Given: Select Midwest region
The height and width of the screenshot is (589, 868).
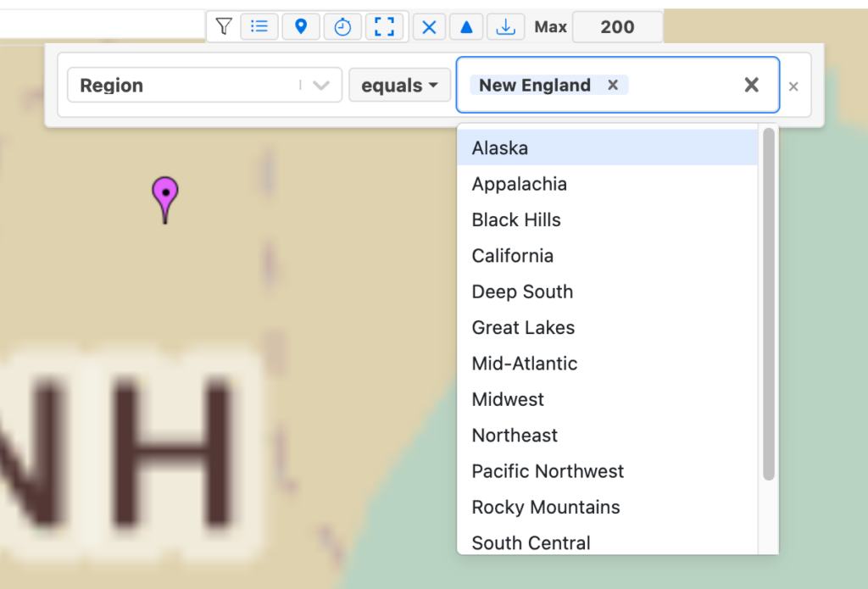Looking at the screenshot, I should click(x=607, y=399).
